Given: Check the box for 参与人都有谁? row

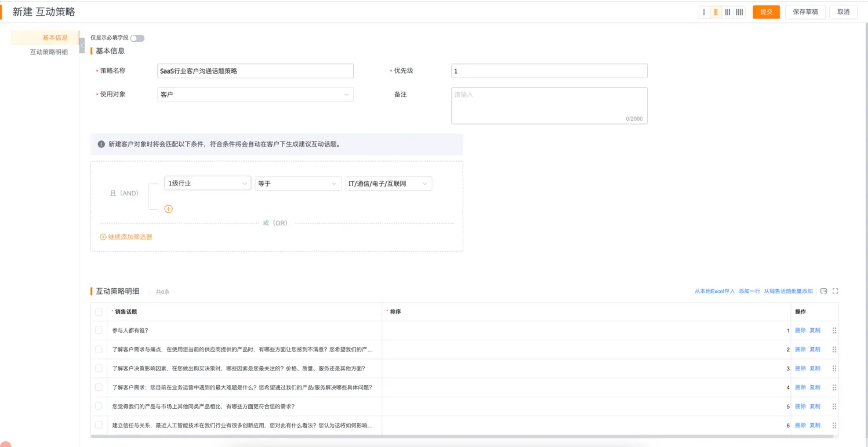Looking at the screenshot, I should click(99, 331).
